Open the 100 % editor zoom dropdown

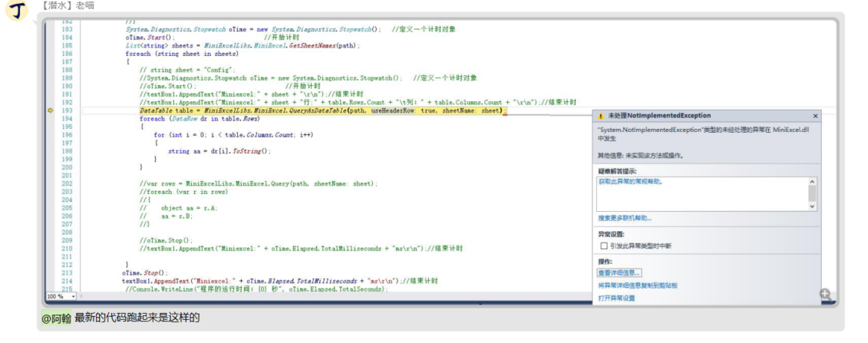pos(73,296)
